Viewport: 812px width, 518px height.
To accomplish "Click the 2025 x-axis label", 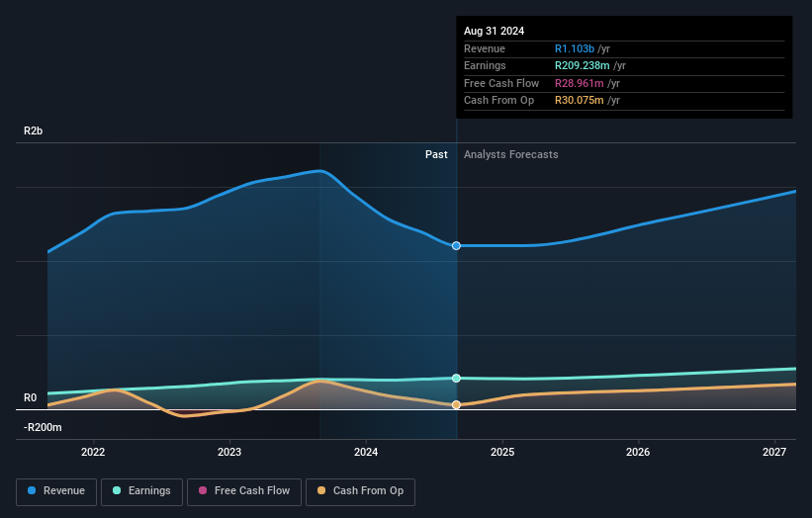I will (502, 453).
